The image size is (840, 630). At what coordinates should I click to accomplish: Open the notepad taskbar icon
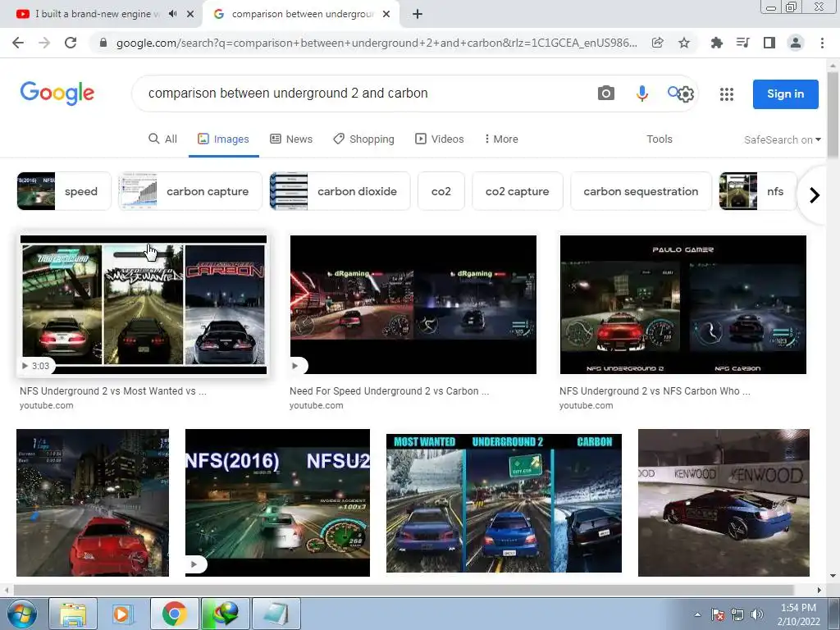point(276,614)
